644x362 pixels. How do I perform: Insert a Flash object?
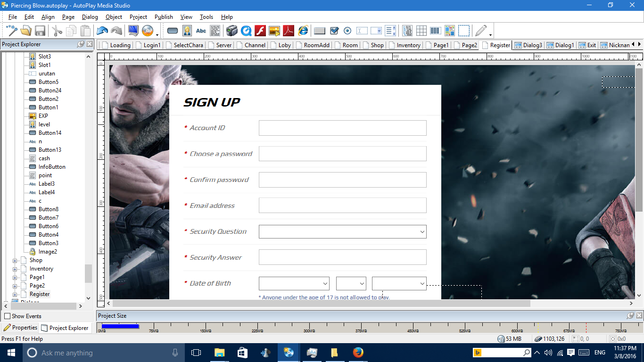260,31
